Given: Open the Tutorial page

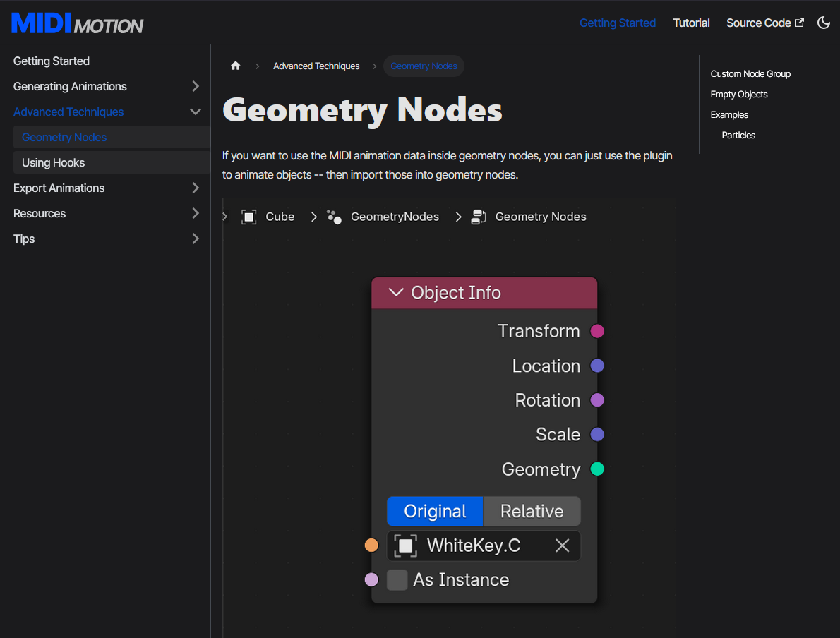Looking at the screenshot, I should click(x=691, y=23).
